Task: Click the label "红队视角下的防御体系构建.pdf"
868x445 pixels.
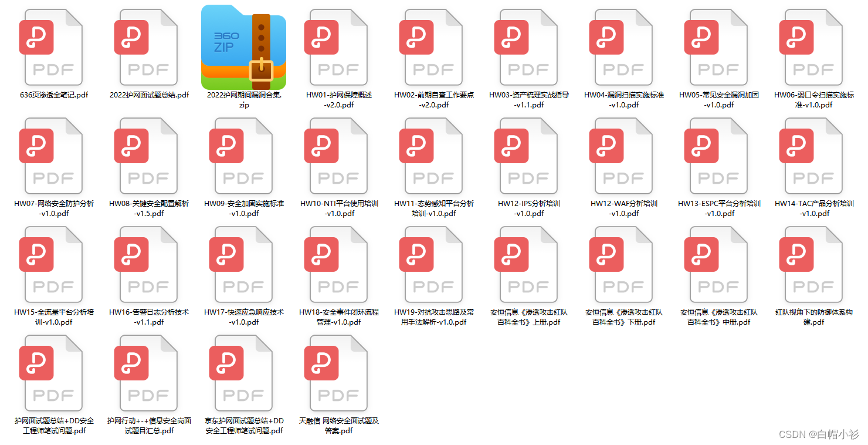Action: click(814, 317)
